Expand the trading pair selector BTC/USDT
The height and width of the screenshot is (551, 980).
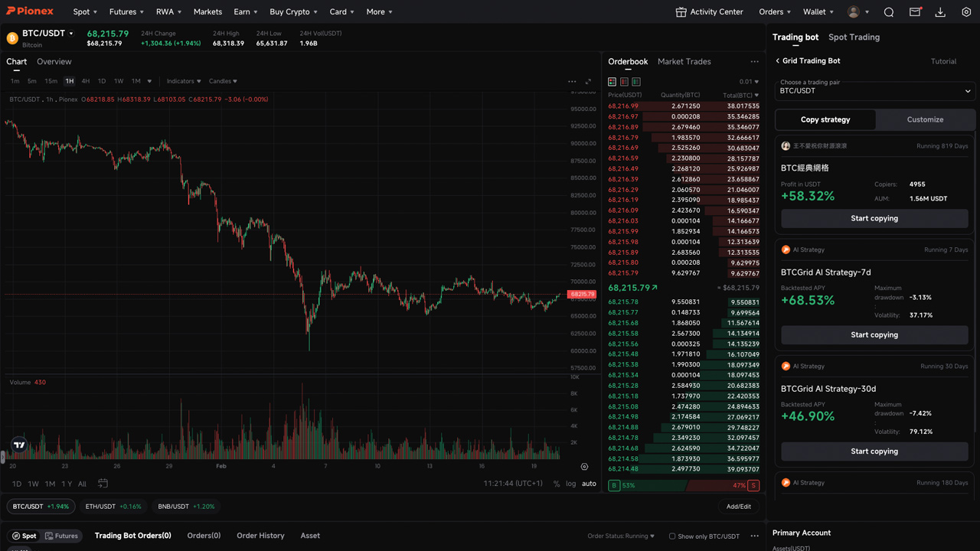(874, 91)
